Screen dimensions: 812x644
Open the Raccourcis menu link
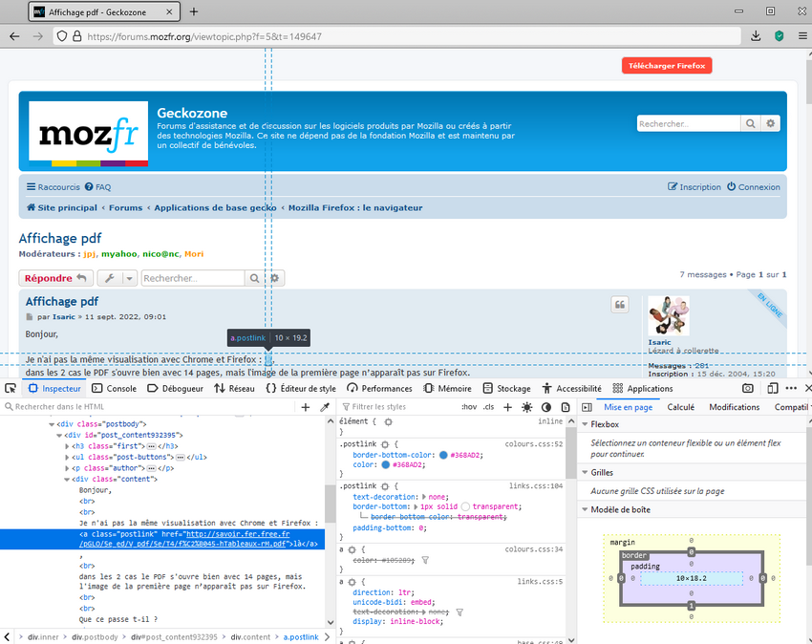click(x=53, y=187)
